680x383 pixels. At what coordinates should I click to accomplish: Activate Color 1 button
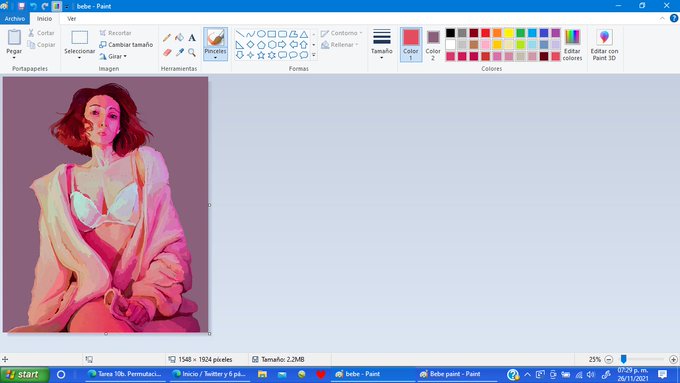(411, 44)
